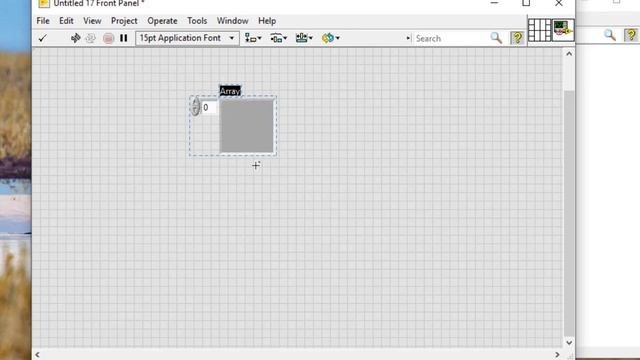Click the vertical scrollbar thumb
Viewport: 640px width, 360px height.
coord(569,212)
